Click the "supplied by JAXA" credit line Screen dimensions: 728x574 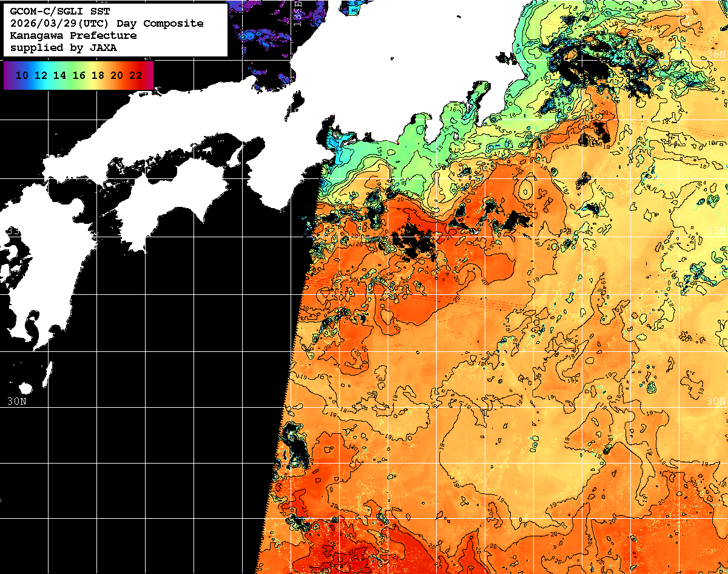63,48
